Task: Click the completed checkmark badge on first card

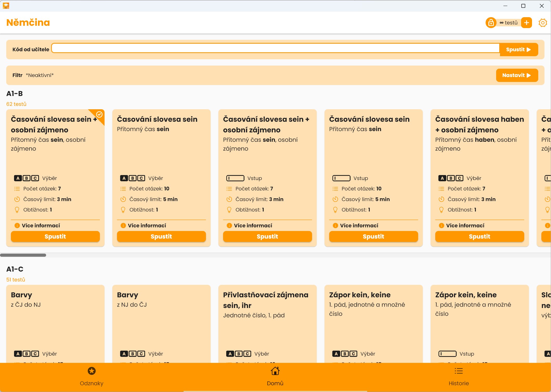Action: click(99, 114)
